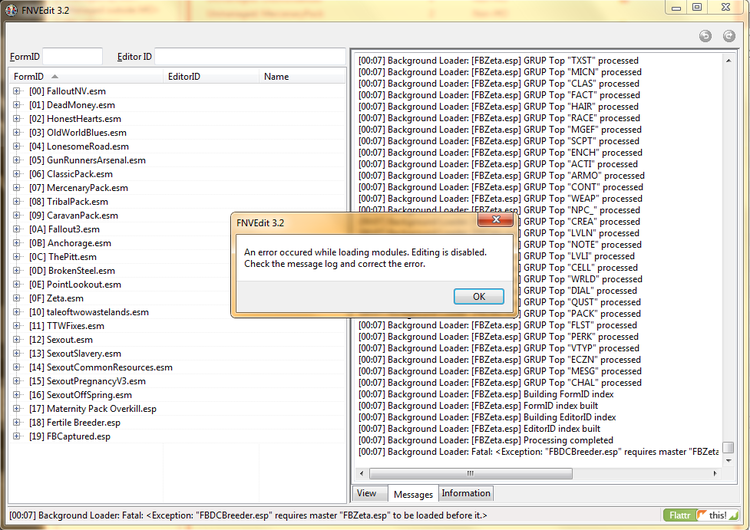The height and width of the screenshot is (530, 750).
Task: Click the status bar fatal exception message
Action: pos(248,516)
